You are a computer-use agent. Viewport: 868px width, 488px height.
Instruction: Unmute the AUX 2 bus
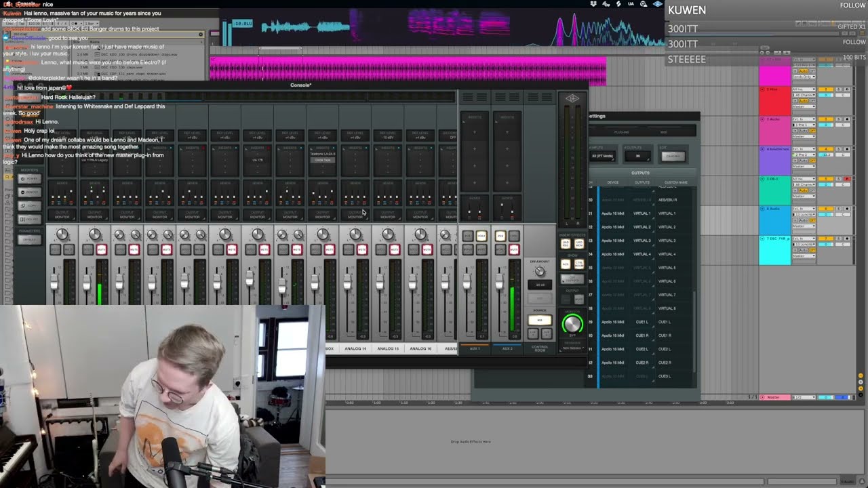[513, 249]
